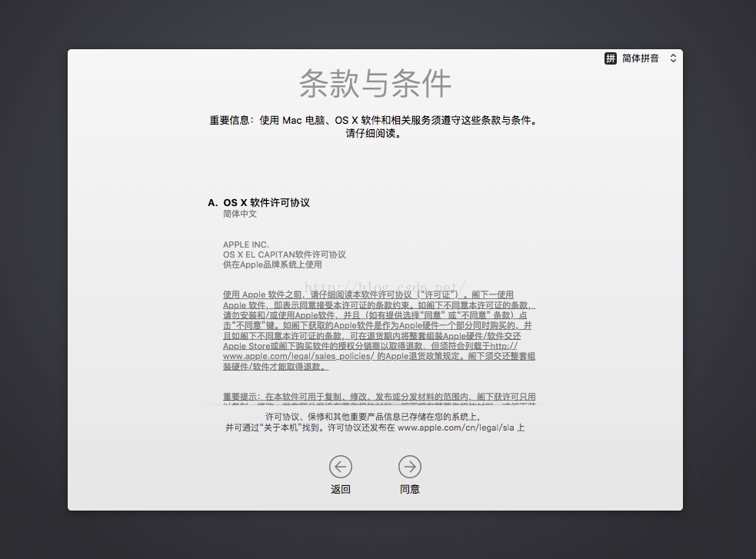
Task: Click the 许可协议、保修和其他重要产品信息 footer line
Action: (x=374, y=417)
